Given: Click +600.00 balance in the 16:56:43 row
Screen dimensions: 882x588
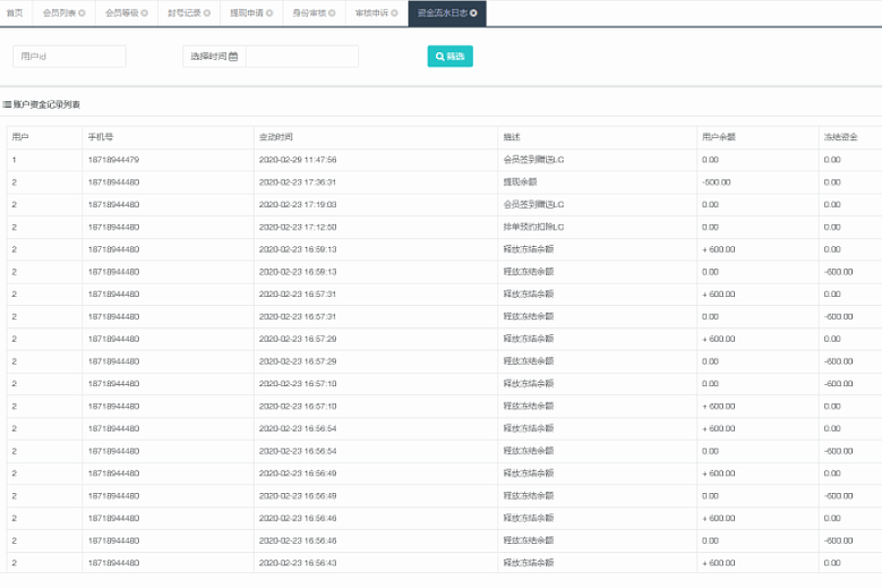Looking at the screenshot, I should (x=719, y=563).
